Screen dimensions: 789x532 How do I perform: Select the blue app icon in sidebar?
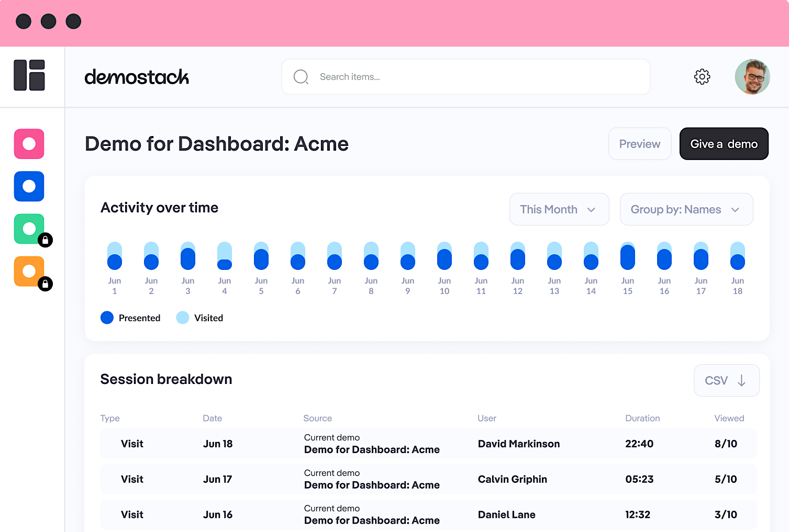click(x=29, y=186)
